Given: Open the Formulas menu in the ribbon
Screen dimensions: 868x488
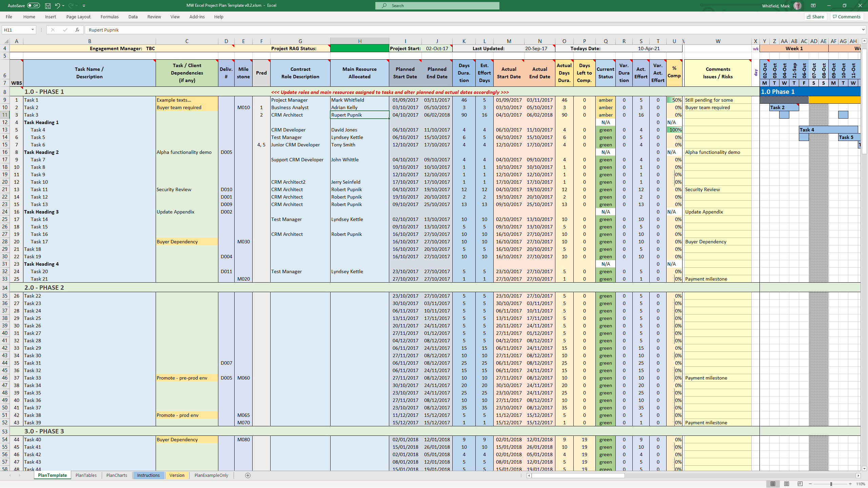Looking at the screenshot, I should point(109,17).
